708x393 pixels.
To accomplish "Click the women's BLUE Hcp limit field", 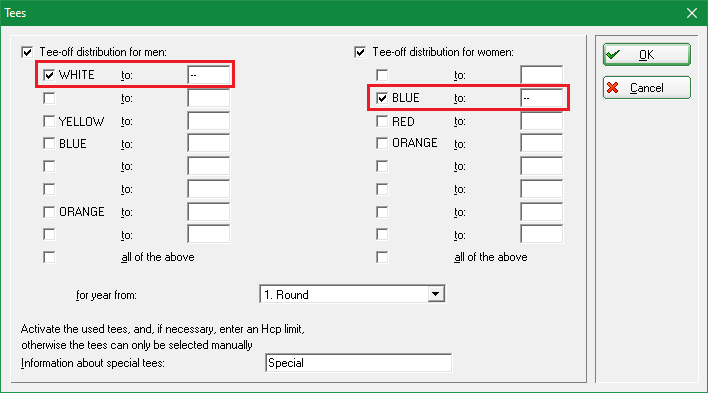I will pyautogui.click(x=541, y=98).
